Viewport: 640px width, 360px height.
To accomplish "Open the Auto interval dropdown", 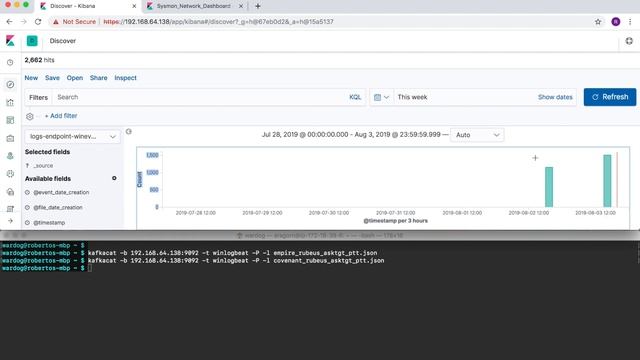I will coord(477,135).
